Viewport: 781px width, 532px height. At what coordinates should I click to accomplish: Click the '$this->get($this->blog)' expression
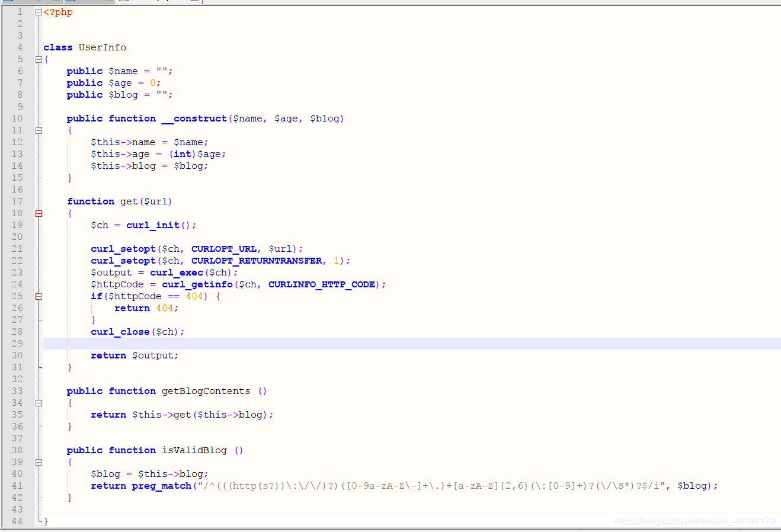point(200,415)
